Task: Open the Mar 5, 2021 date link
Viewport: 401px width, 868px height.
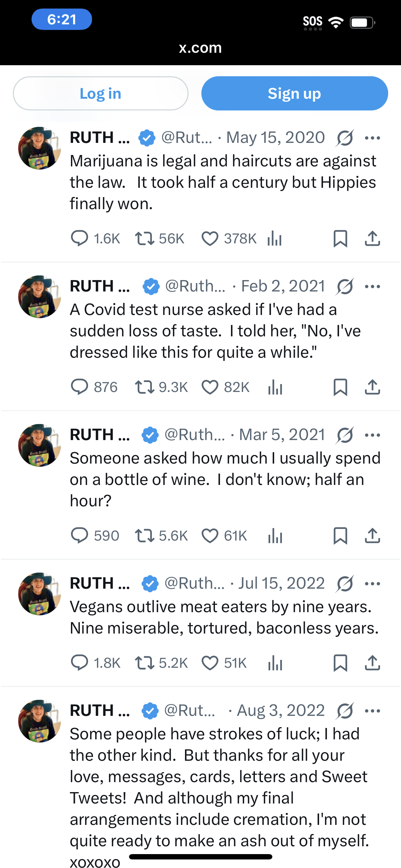Action: 282,435
